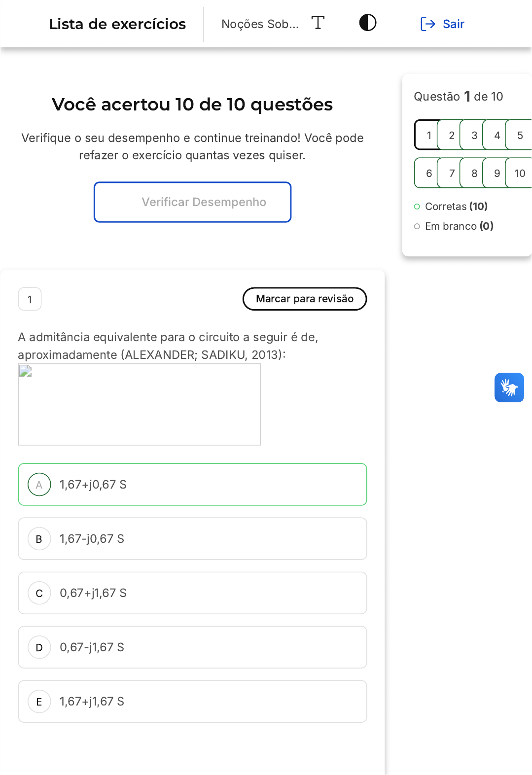
Task: Open question 7 from question grid
Action: click(x=451, y=173)
